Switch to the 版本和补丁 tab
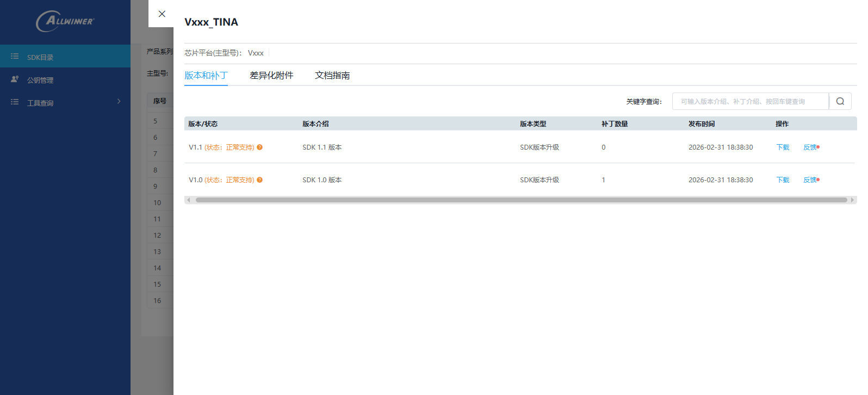 coord(206,75)
